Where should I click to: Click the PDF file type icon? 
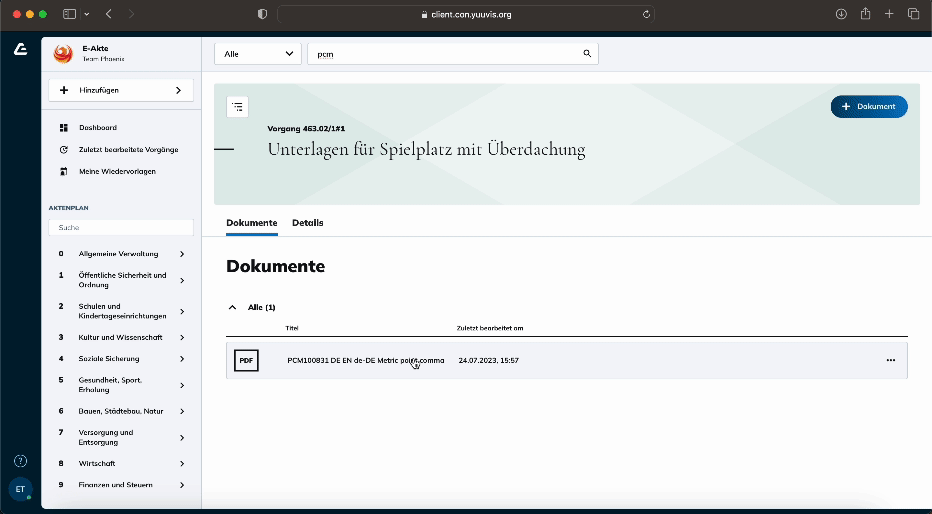246,360
